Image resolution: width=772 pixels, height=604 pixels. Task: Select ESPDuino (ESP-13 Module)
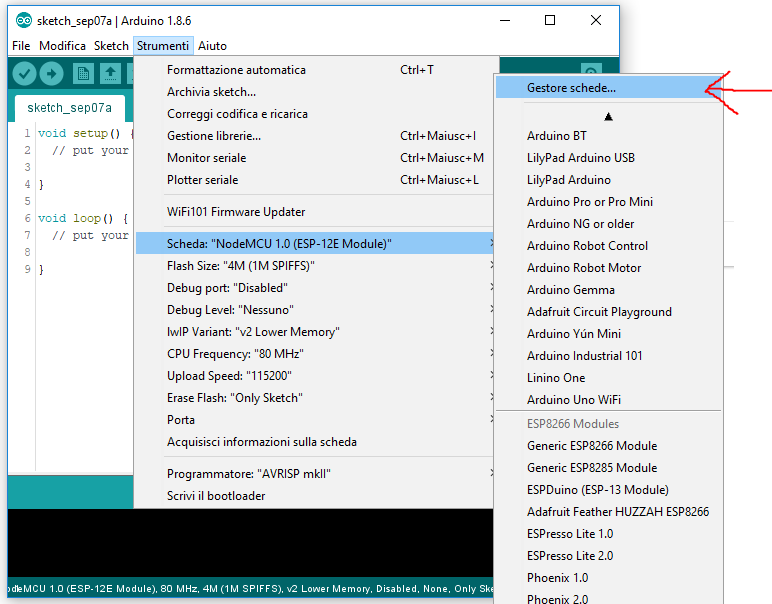point(609,490)
